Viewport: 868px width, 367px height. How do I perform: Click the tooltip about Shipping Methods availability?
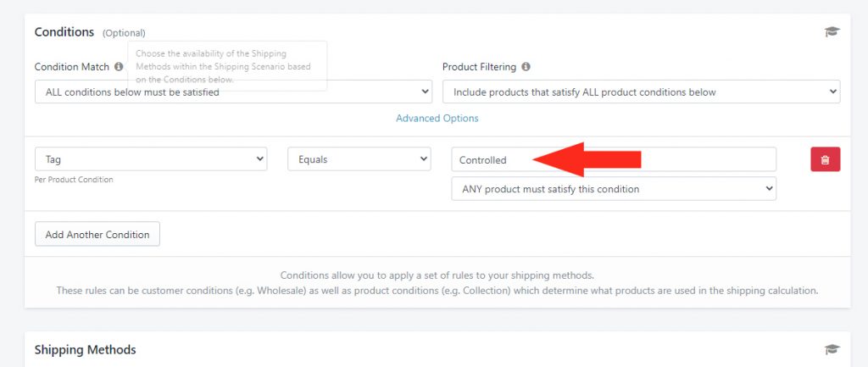(227, 66)
